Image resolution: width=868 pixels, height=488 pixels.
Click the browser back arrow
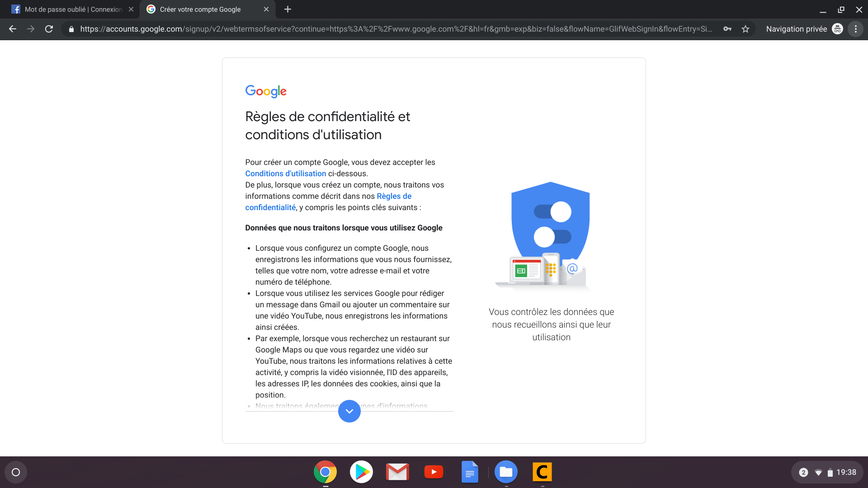tap(13, 29)
